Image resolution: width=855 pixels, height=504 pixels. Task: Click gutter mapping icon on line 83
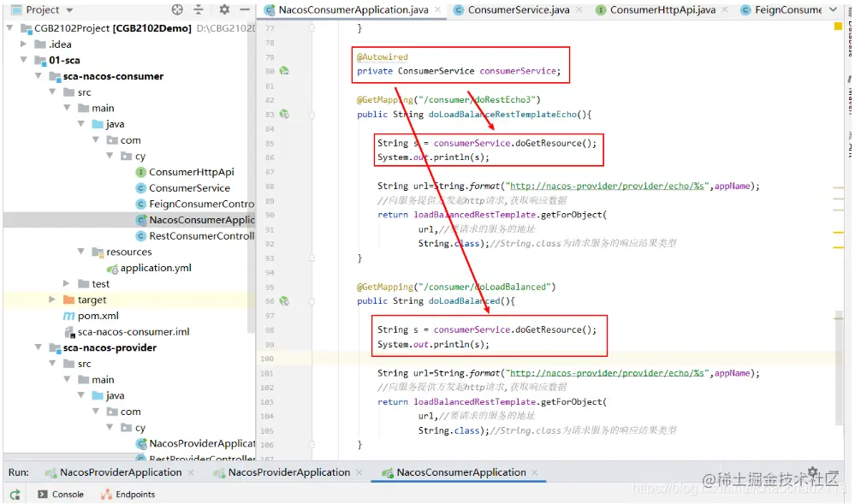[284, 114]
